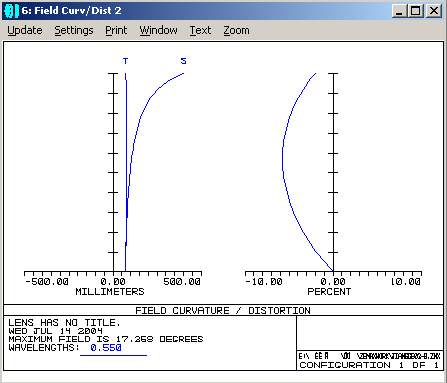Click the S curve label

coord(183,61)
